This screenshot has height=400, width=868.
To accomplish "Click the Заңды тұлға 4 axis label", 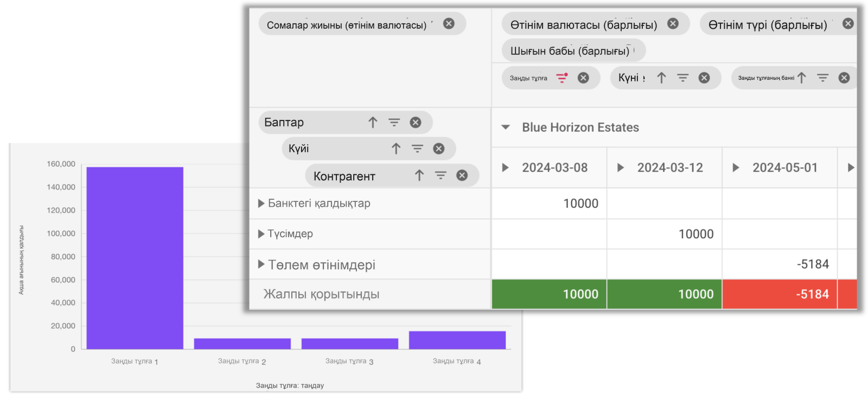I will coord(457,361).
